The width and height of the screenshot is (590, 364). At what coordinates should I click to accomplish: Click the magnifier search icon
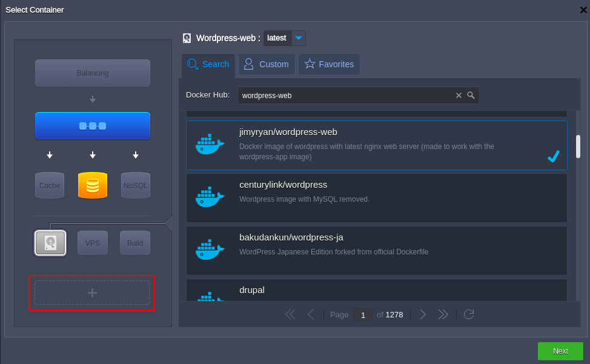point(471,95)
